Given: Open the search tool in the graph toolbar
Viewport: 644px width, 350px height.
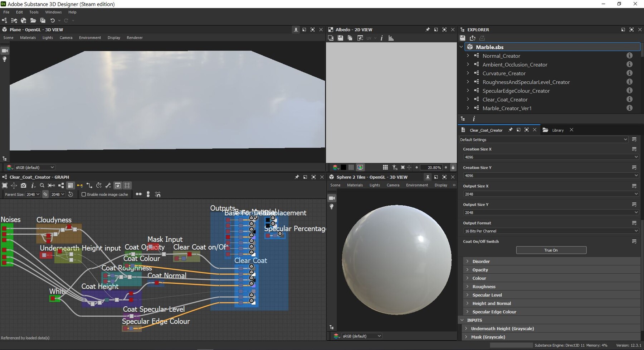Looking at the screenshot, I should [42, 185].
